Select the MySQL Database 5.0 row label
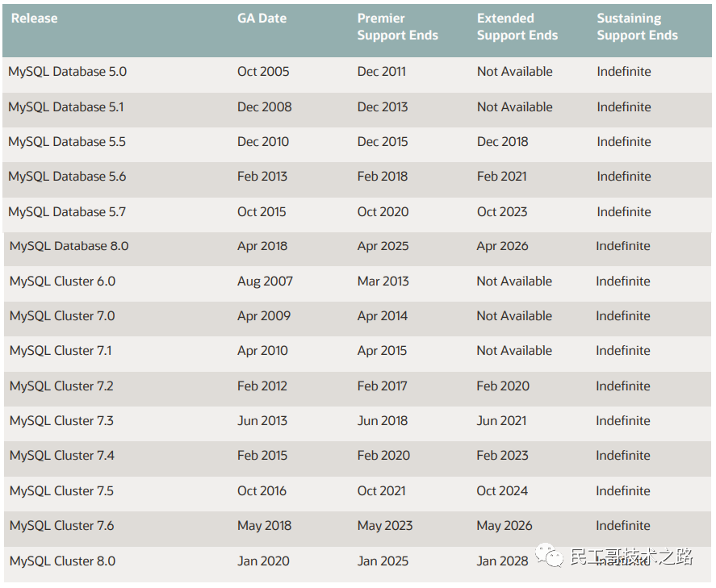This screenshot has width=716, height=588. (68, 72)
